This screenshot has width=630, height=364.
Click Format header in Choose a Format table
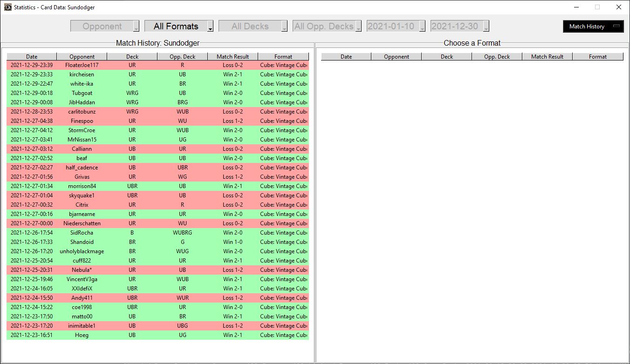click(x=598, y=57)
